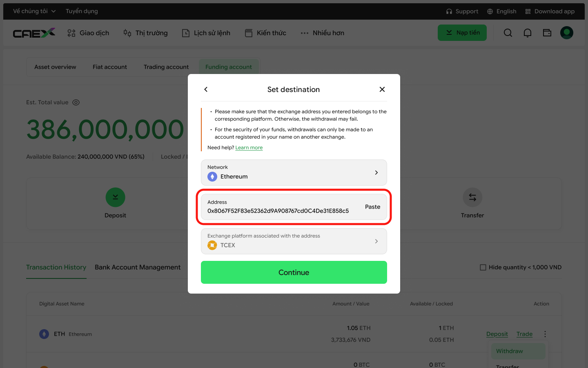Click Paste in the Address field
This screenshot has width=588, height=368.
(372, 207)
